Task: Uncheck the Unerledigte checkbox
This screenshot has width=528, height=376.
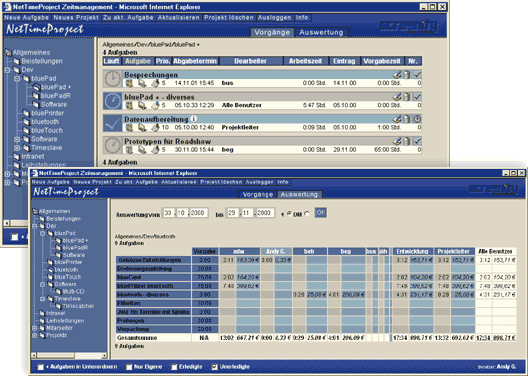Action: point(214,367)
